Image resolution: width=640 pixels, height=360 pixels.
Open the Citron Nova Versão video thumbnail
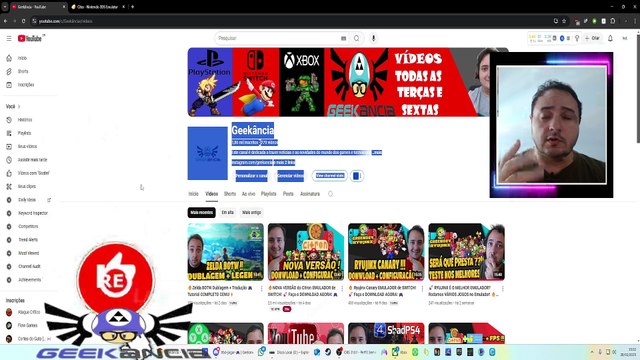pos(306,252)
